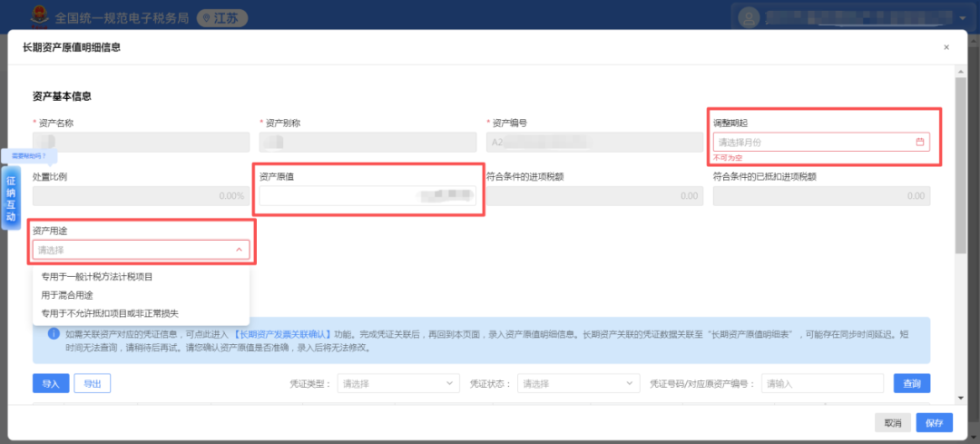Click the 凭证号码/对应原资产编号 input field
This screenshot has width=980, height=444.
point(822,383)
